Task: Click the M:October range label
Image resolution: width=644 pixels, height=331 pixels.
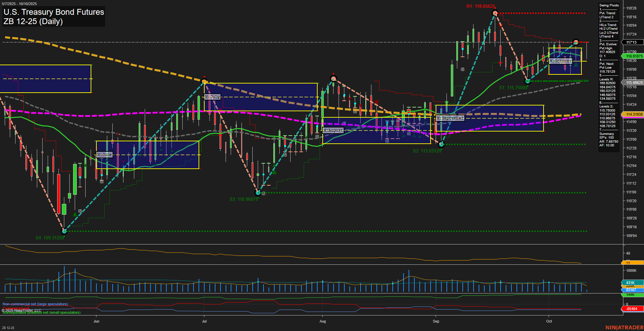Action: pyautogui.click(x=560, y=61)
